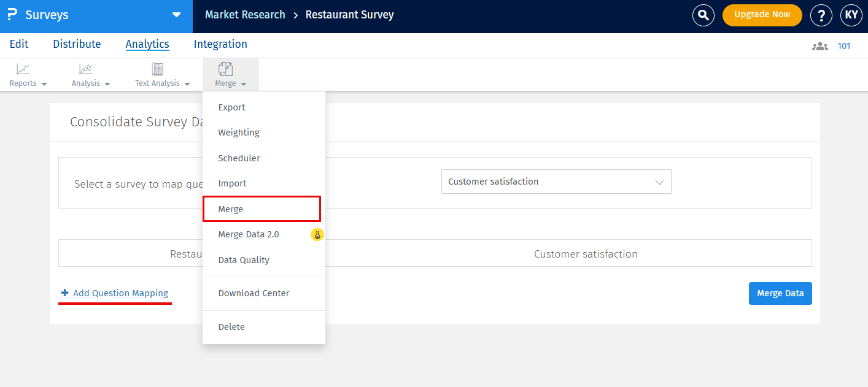The width and height of the screenshot is (868, 387).
Task: Select the Merge tool icon
Action: point(226,69)
